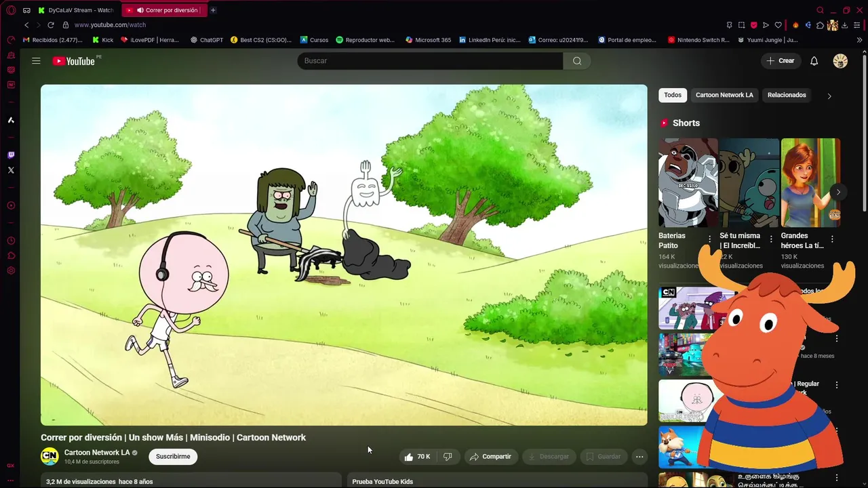Save video with the Guardar button
The width and height of the screenshot is (868, 488).
pyautogui.click(x=604, y=457)
